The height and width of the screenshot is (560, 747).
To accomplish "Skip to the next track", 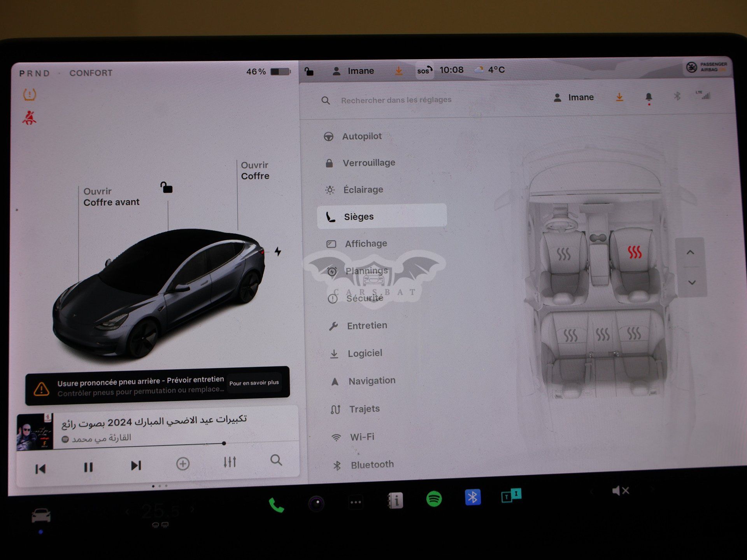I will pos(136,465).
